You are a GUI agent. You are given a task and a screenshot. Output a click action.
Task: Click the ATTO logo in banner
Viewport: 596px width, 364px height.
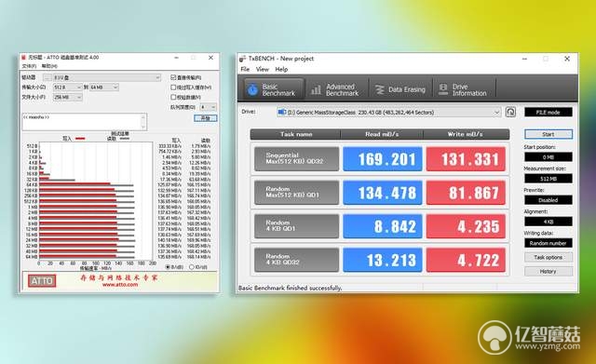pos(42,281)
